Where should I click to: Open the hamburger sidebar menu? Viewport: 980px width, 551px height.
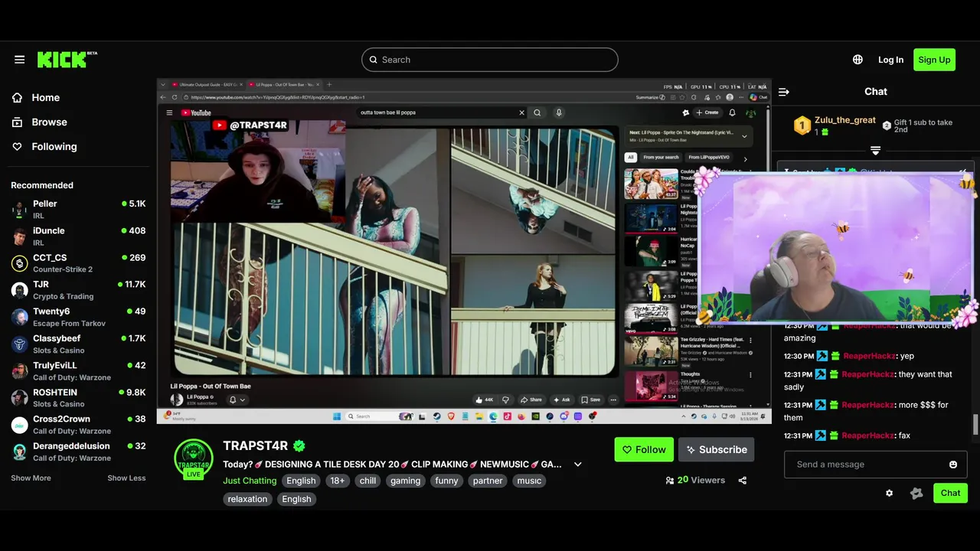pos(19,60)
